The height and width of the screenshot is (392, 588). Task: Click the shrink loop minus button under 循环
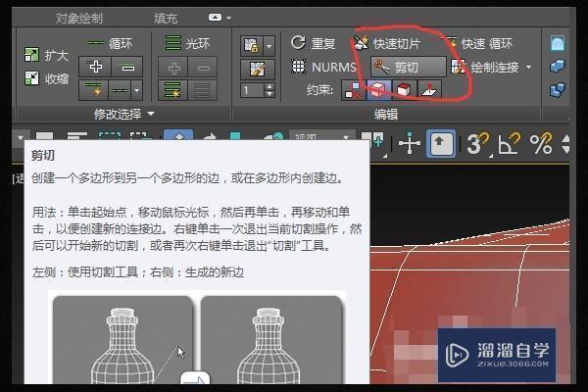(127, 67)
